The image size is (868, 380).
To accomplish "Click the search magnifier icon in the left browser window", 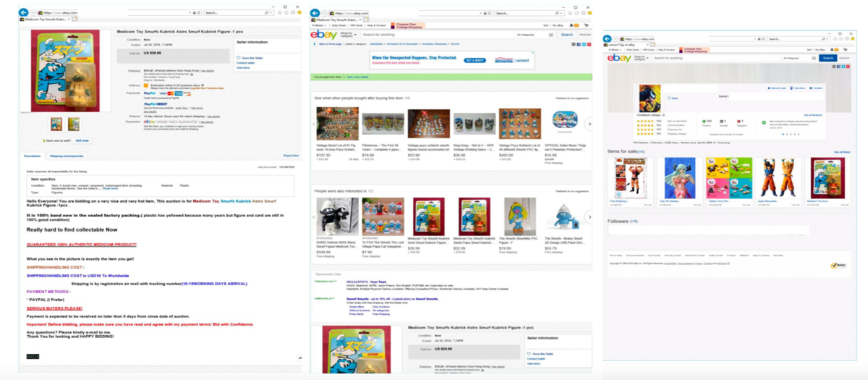I will pyautogui.click(x=268, y=13).
